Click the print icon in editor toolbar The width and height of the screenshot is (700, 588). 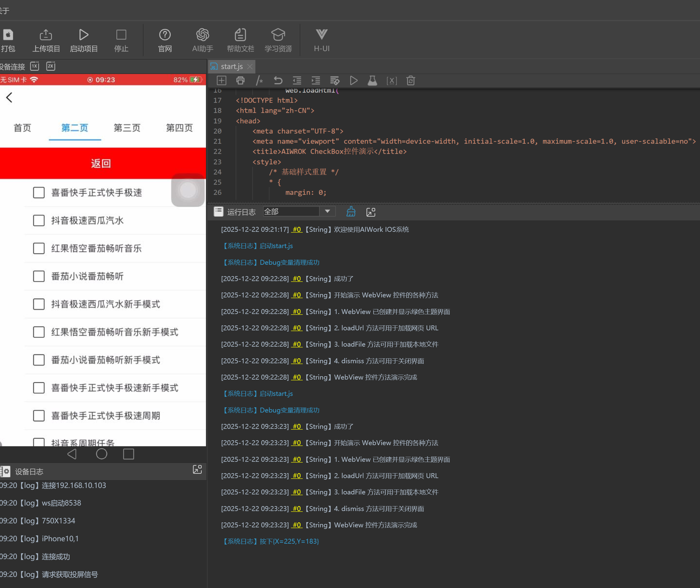coord(240,81)
